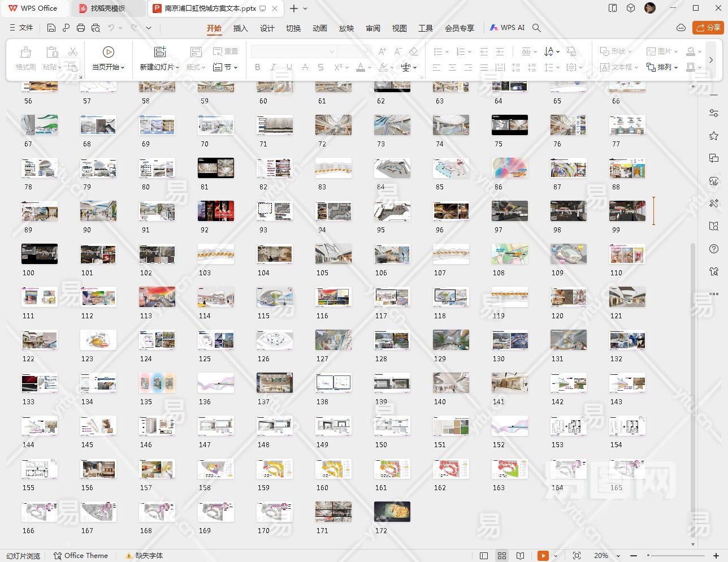Open the search magnifier icon

click(537, 28)
